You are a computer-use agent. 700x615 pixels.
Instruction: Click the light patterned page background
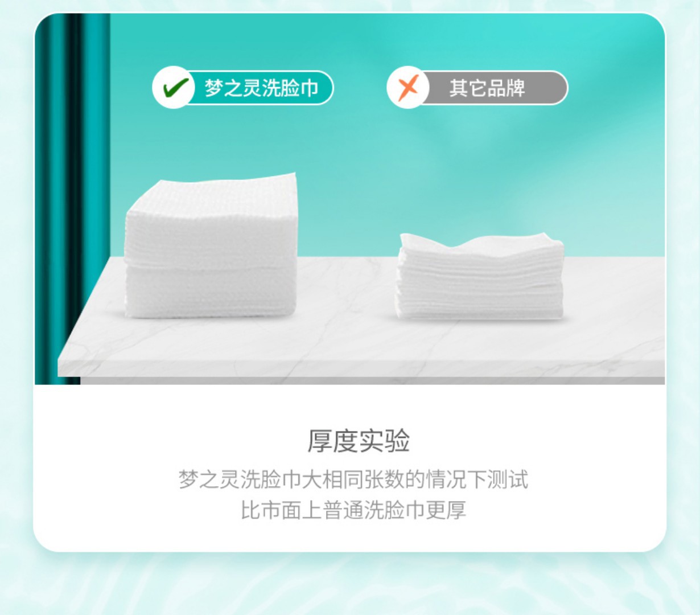pyautogui.click(x=349, y=584)
